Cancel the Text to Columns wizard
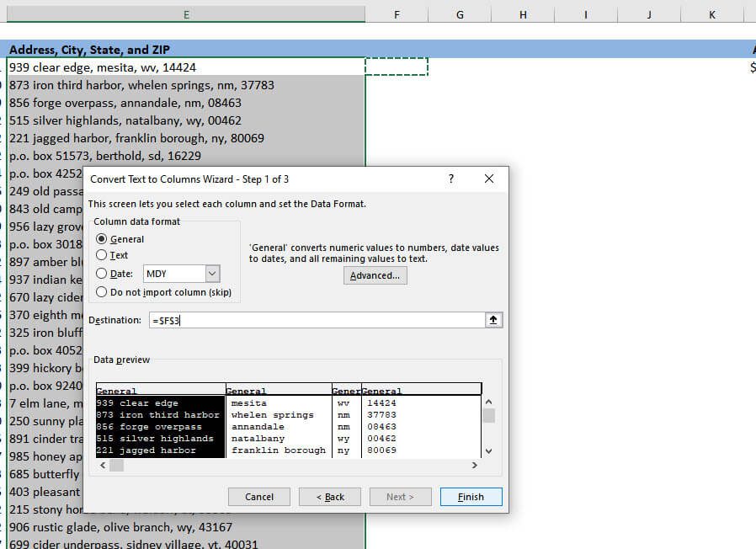 [x=258, y=496]
